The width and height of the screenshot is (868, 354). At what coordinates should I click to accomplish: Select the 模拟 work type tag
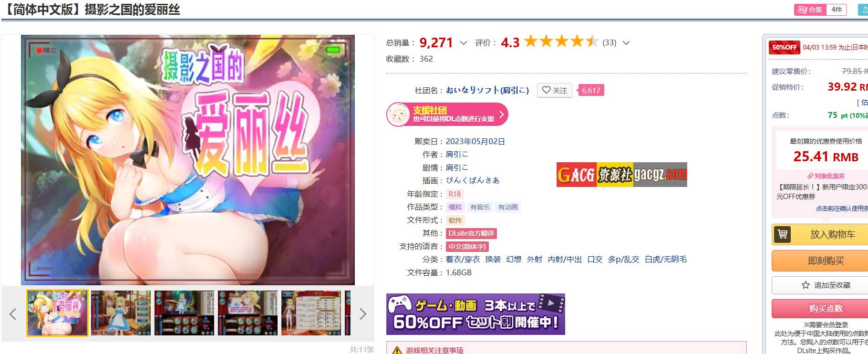tap(455, 207)
